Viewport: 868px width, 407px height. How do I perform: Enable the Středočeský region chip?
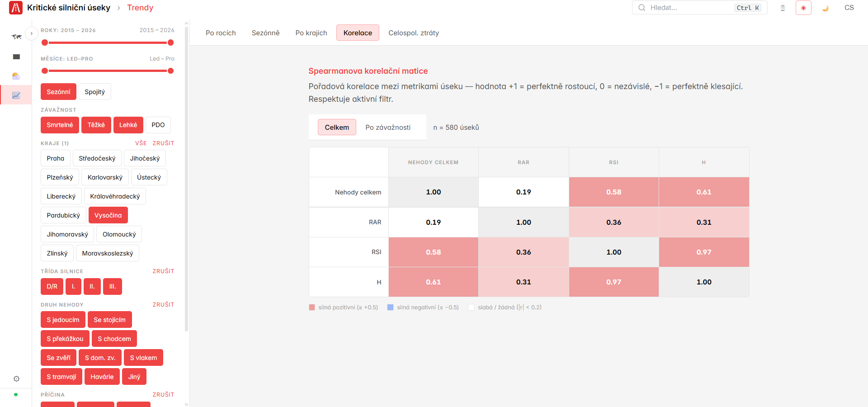(x=97, y=158)
